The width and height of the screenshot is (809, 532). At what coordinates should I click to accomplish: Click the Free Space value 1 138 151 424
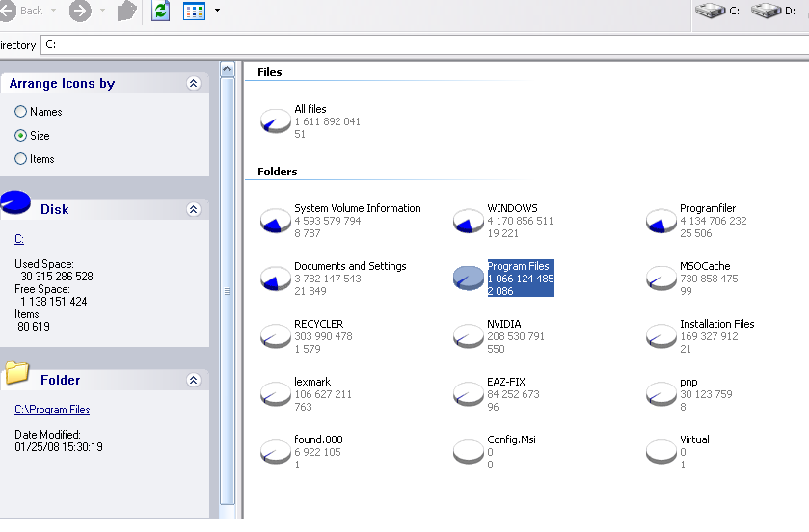click(54, 301)
